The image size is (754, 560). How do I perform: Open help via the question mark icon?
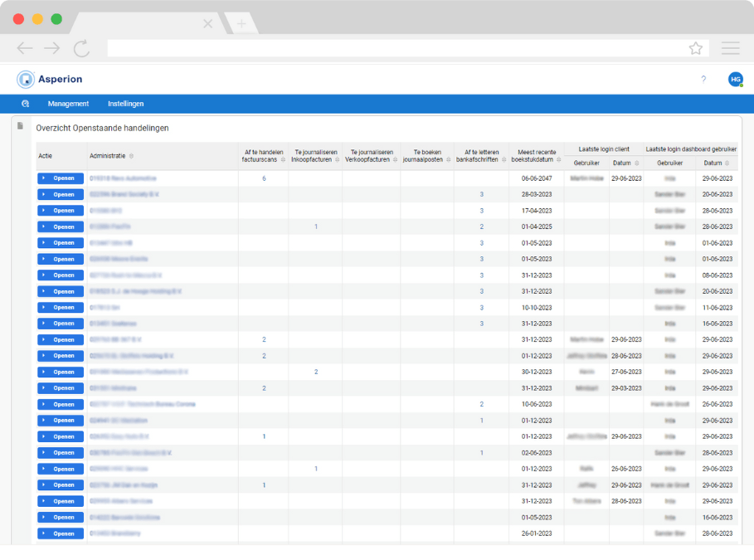[x=703, y=80]
